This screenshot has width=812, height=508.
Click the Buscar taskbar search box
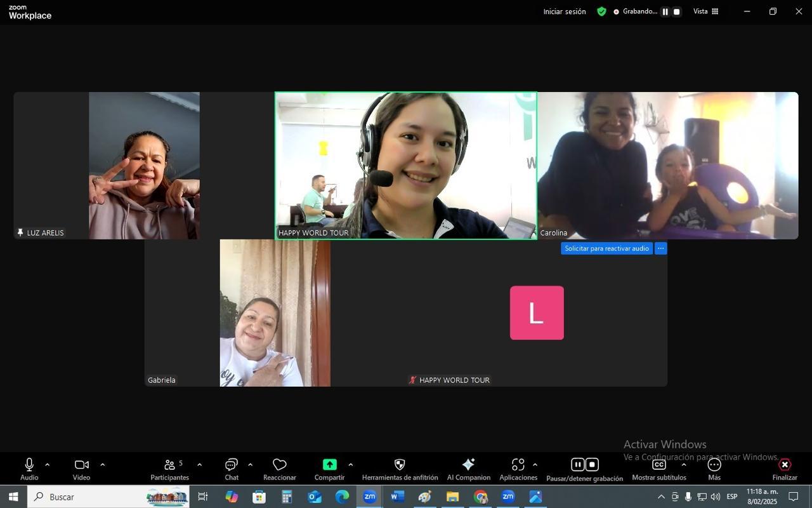pos(108,497)
